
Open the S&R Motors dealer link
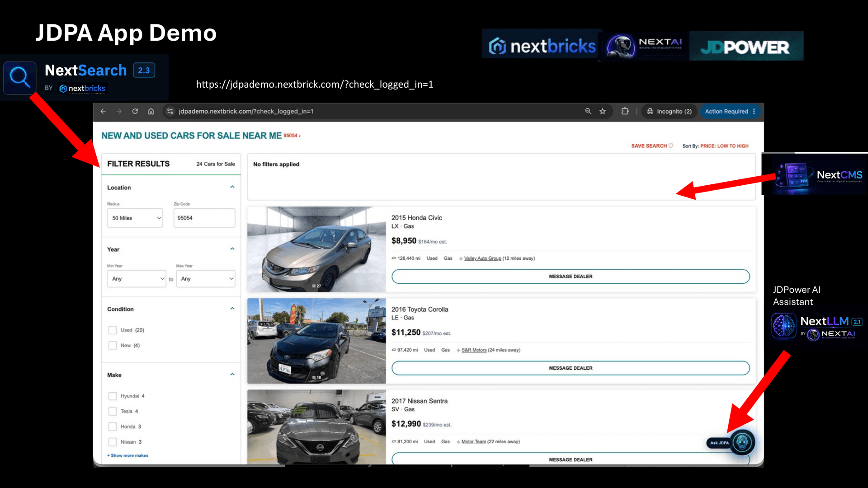474,350
